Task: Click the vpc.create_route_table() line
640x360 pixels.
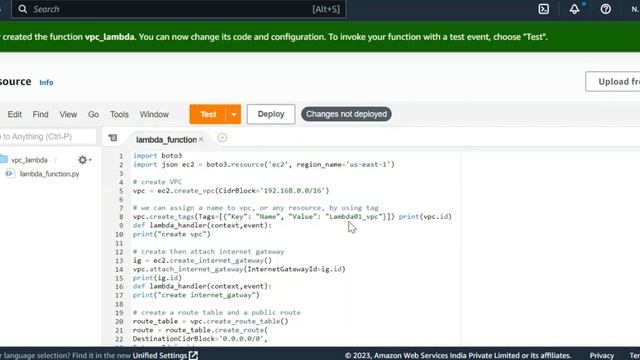Action: pyautogui.click(x=210, y=321)
